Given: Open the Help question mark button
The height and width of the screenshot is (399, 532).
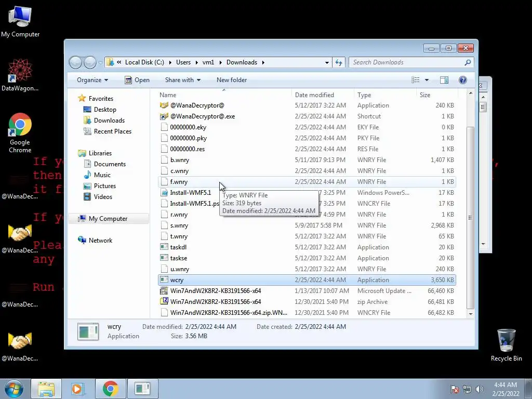Looking at the screenshot, I should (x=462, y=80).
